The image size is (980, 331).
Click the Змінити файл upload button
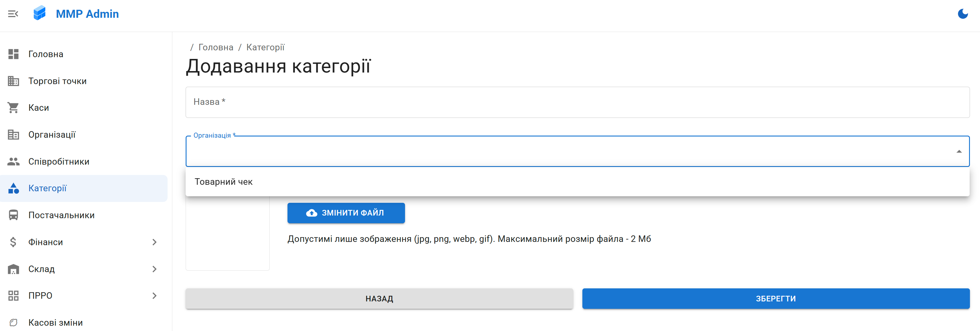point(346,213)
